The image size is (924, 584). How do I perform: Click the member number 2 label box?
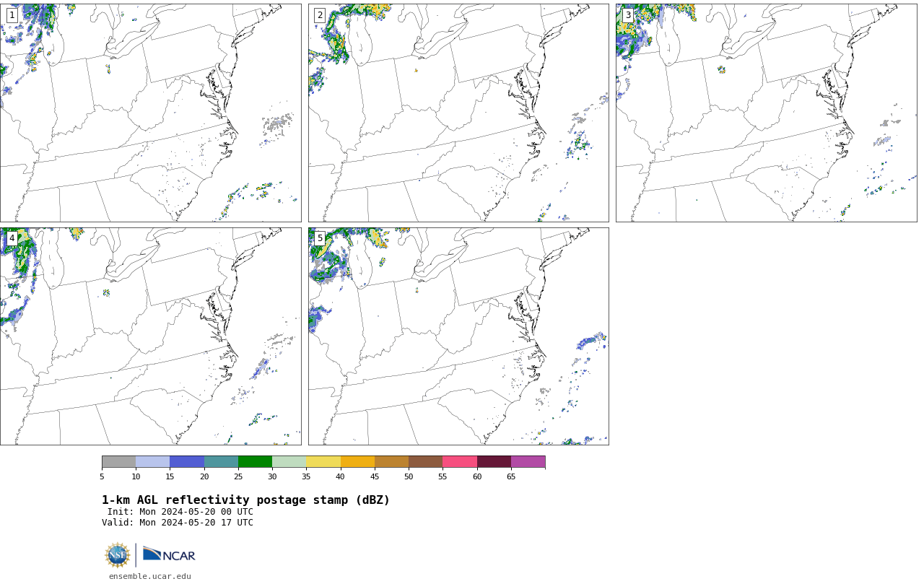click(x=320, y=15)
